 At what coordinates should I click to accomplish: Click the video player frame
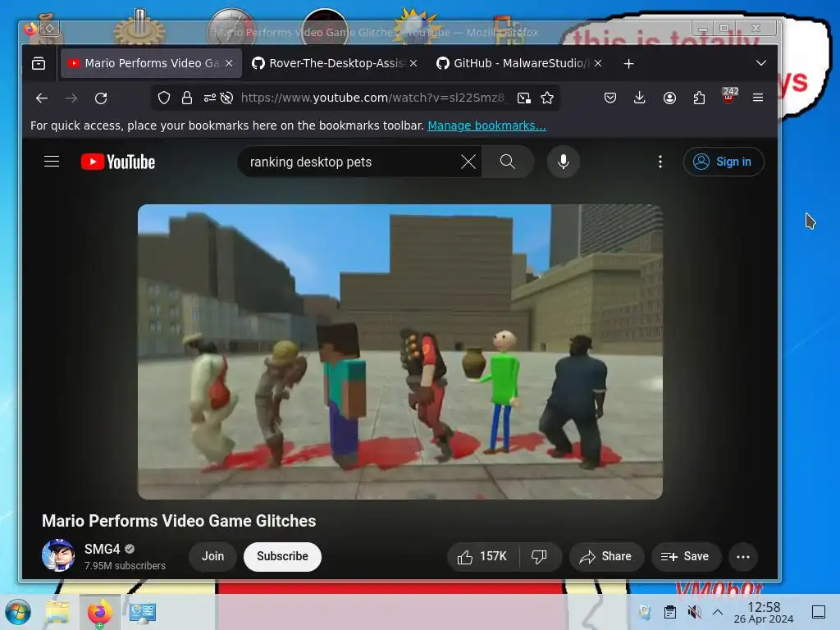400,351
